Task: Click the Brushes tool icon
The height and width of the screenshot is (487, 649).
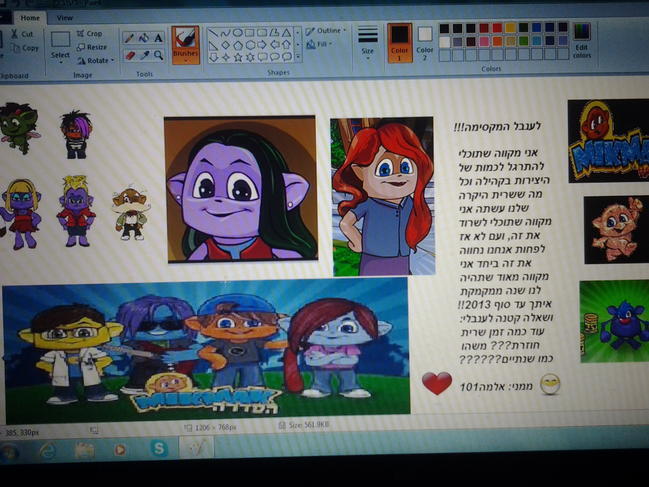Action: 185,38
